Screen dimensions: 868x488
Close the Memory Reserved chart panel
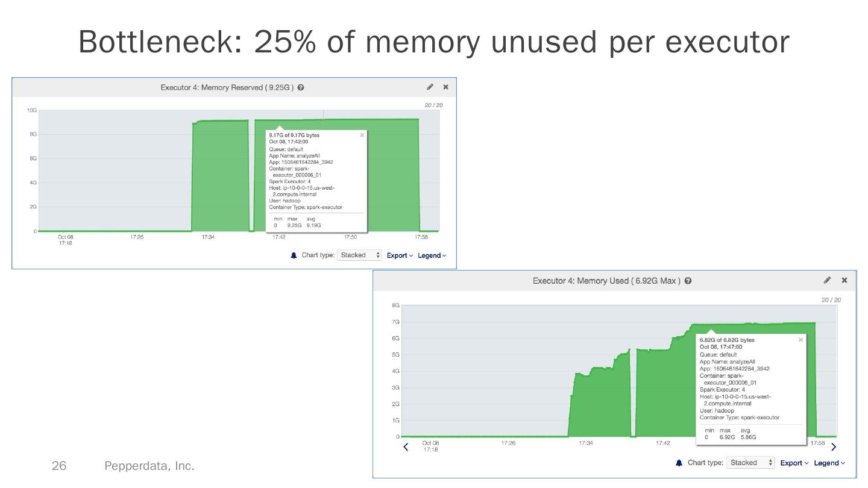[x=446, y=87]
